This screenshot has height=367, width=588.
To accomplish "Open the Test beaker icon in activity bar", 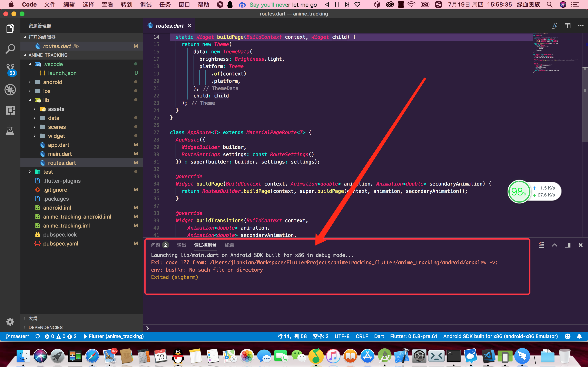I will tap(10, 131).
